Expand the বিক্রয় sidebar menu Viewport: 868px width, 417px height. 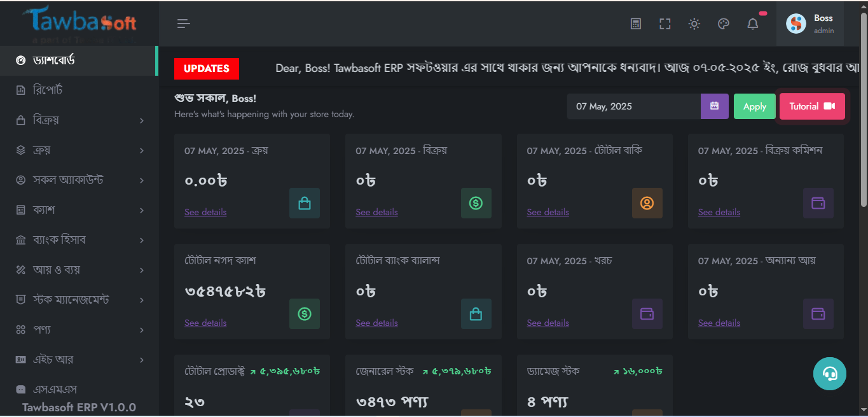point(79,120)
